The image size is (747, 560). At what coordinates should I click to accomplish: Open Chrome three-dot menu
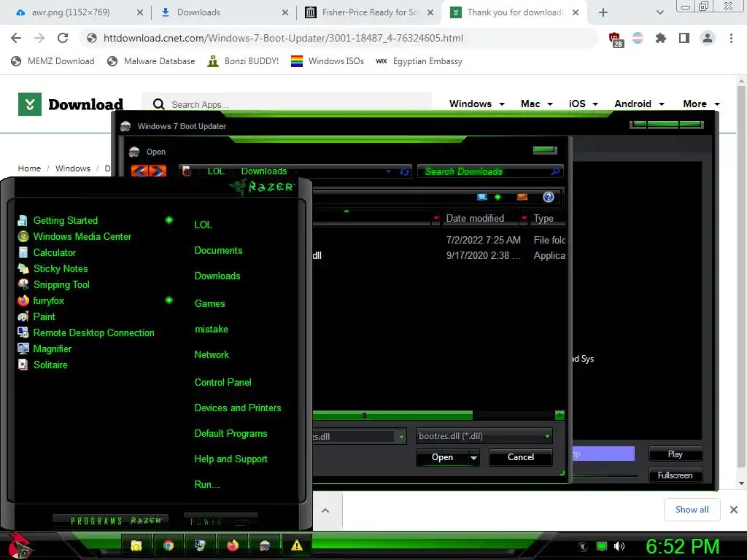(x=731, y=38)
